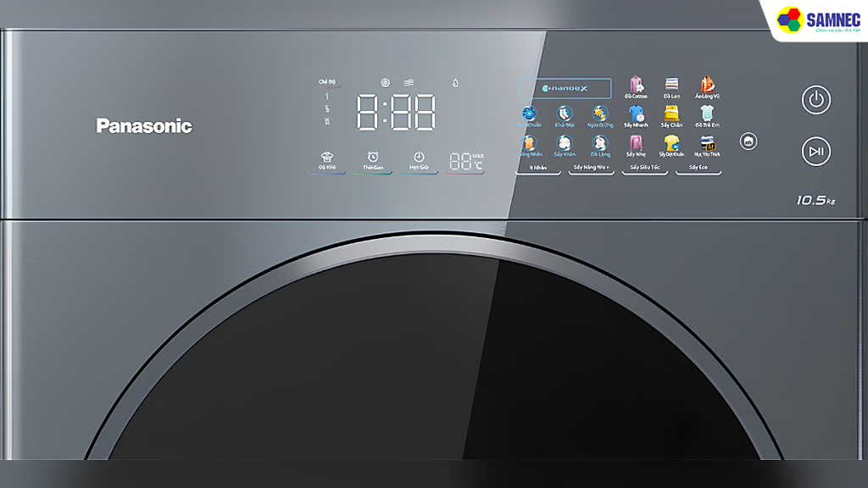Choose the Đồ Cotton program icon
Screen dimensions: 868x488
pyautogui.click(x=636, y=87)
